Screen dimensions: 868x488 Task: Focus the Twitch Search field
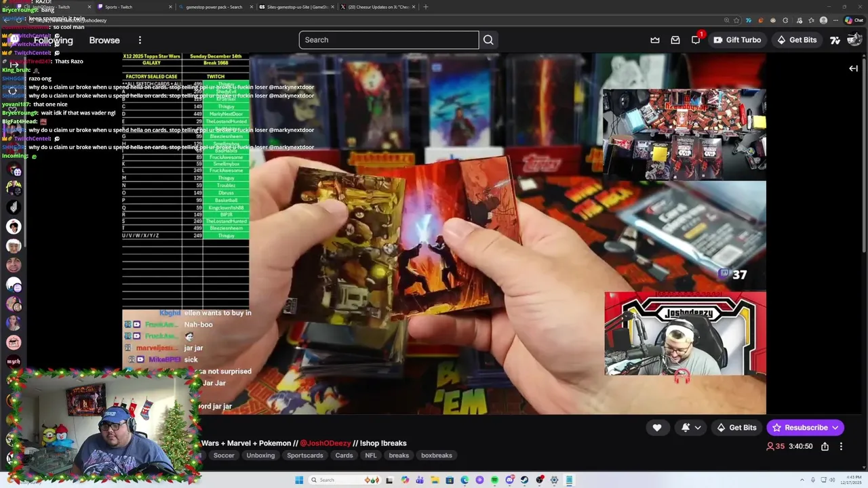[389, 40]
